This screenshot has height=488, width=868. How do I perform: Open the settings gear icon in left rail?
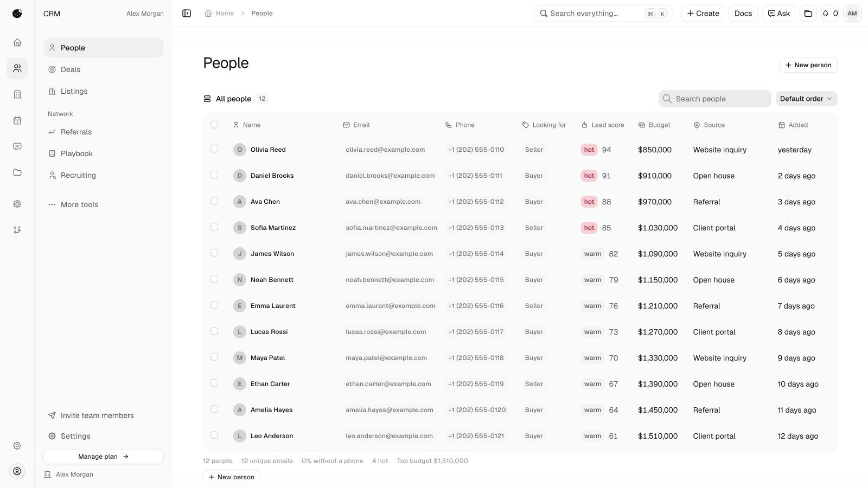(x=17, y=446)
